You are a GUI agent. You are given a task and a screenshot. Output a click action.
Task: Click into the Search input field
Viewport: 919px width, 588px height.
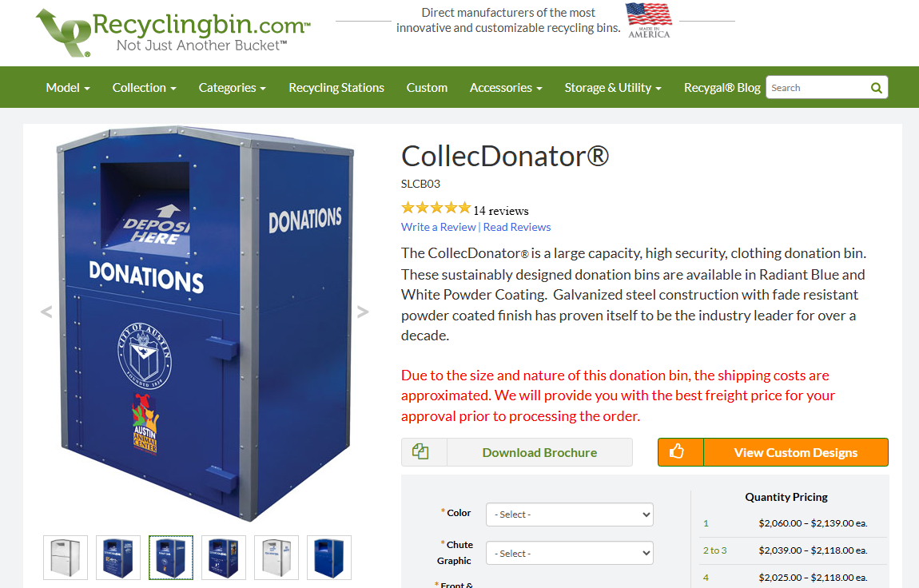coord(818,88)
